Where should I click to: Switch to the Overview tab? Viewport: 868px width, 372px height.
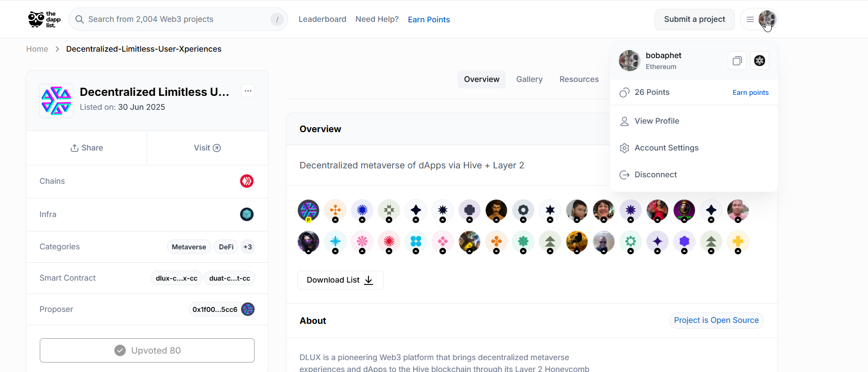(x=482, y=79)
